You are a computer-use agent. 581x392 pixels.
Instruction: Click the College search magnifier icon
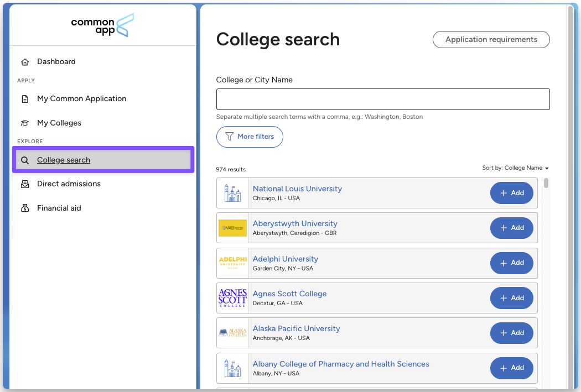pyautogui.click(x=25, y=160)
